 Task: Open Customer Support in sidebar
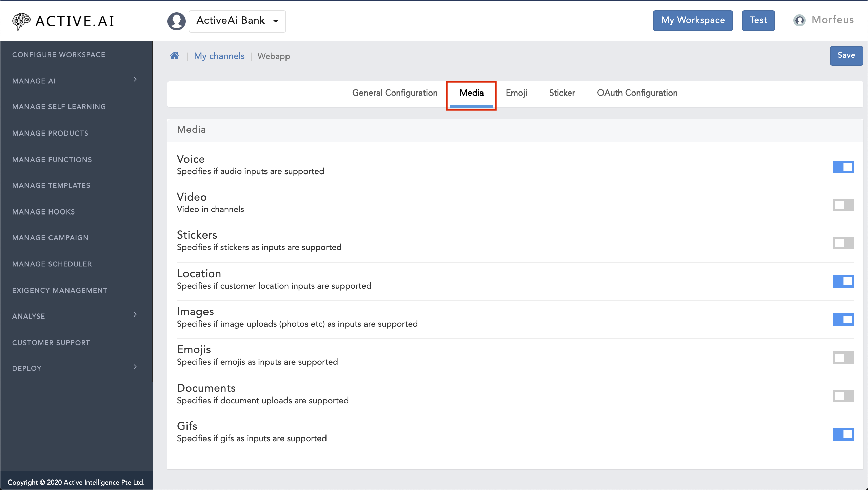51,343
